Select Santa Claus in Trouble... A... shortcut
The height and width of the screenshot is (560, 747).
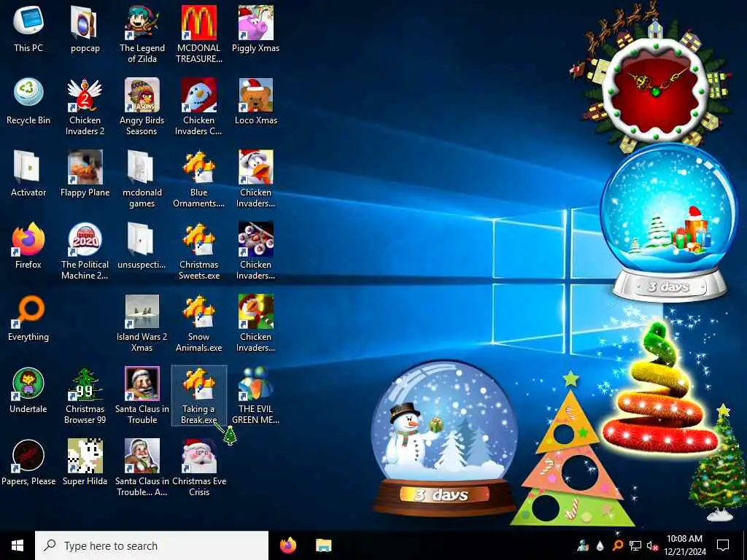pos(142,467)
